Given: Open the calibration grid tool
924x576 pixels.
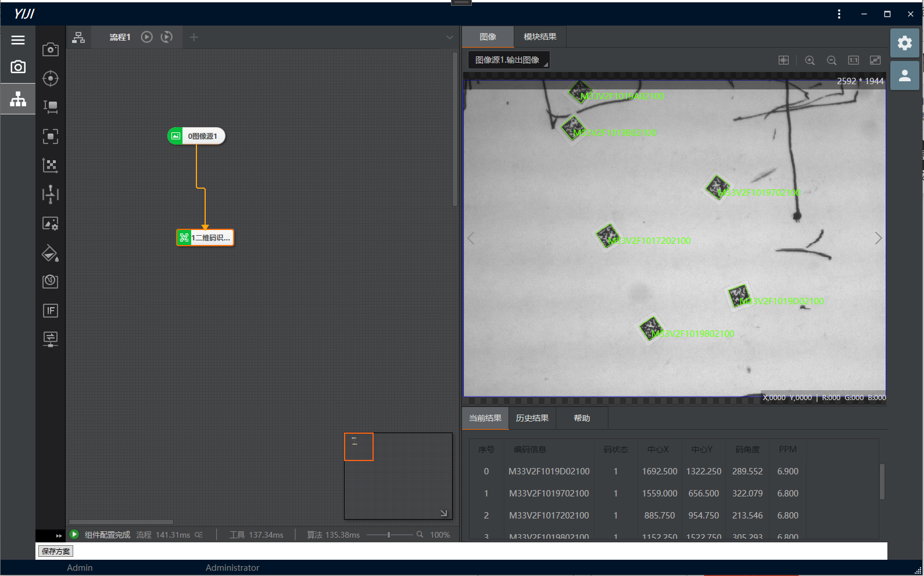Looking at the screenshot, I should (51, 165).
